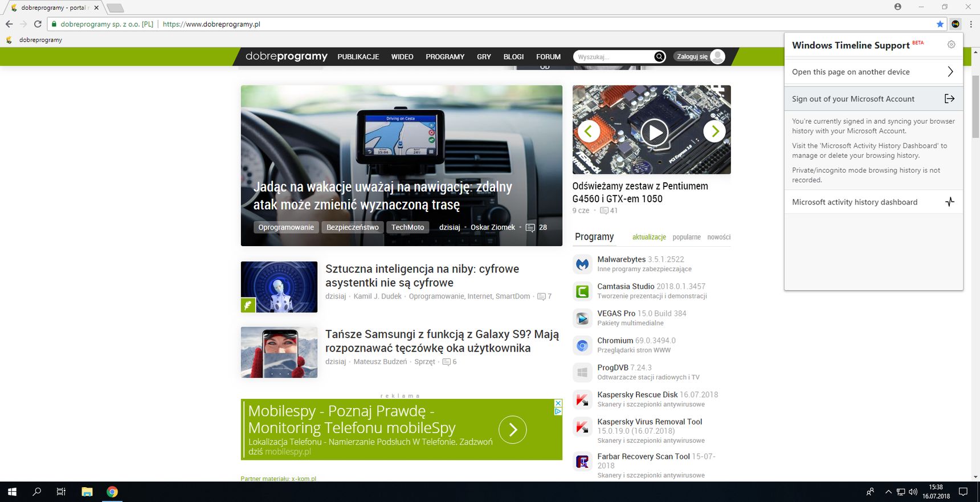
Task: Open PROGRAMY menu
Action: point(445,56)
